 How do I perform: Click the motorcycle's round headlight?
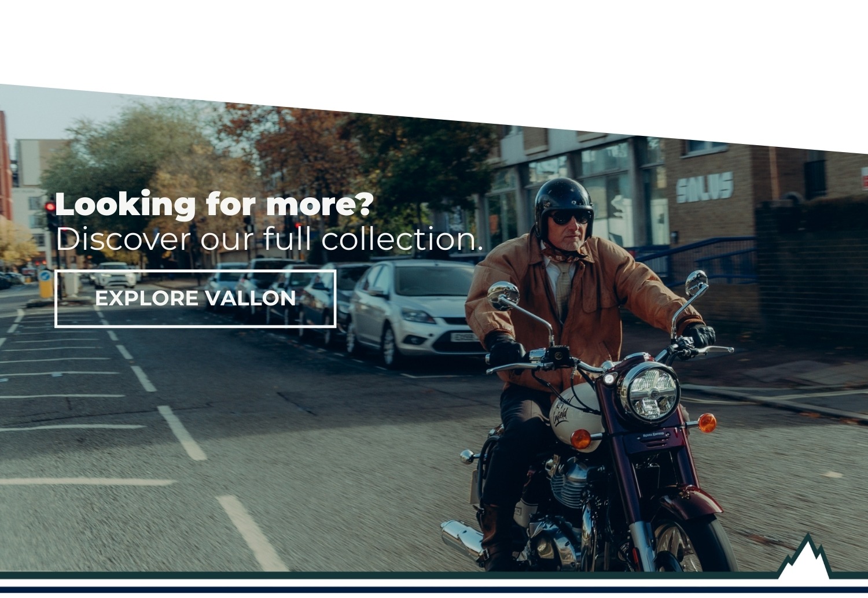(649, 392)
